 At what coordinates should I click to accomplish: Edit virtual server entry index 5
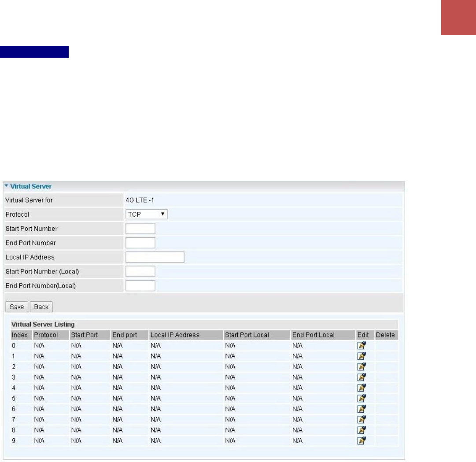pos(361,398)
